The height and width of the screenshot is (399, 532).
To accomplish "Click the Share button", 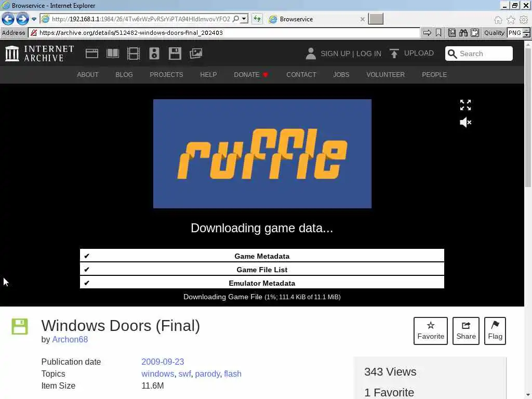I will click(x=466, y=331).
